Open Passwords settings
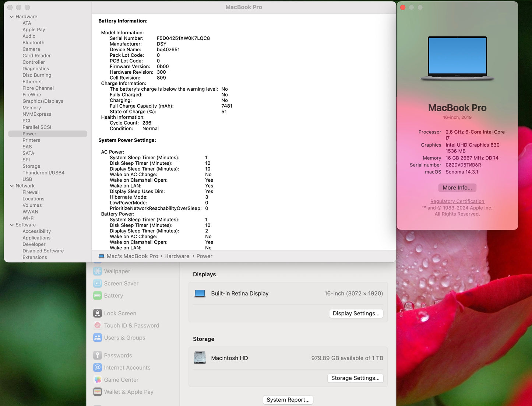 click(118, 355)
